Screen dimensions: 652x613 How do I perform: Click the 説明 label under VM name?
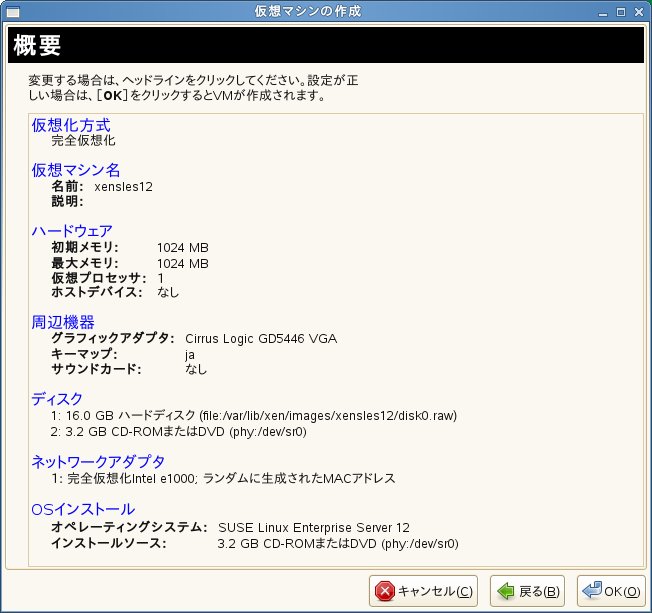click(67, 201)
